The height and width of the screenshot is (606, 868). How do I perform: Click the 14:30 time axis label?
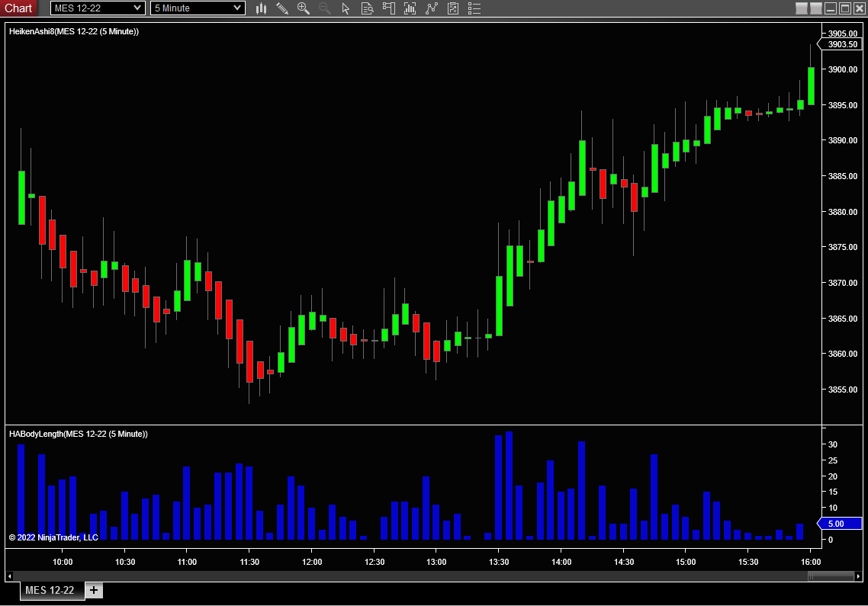[x=624, y=563]
